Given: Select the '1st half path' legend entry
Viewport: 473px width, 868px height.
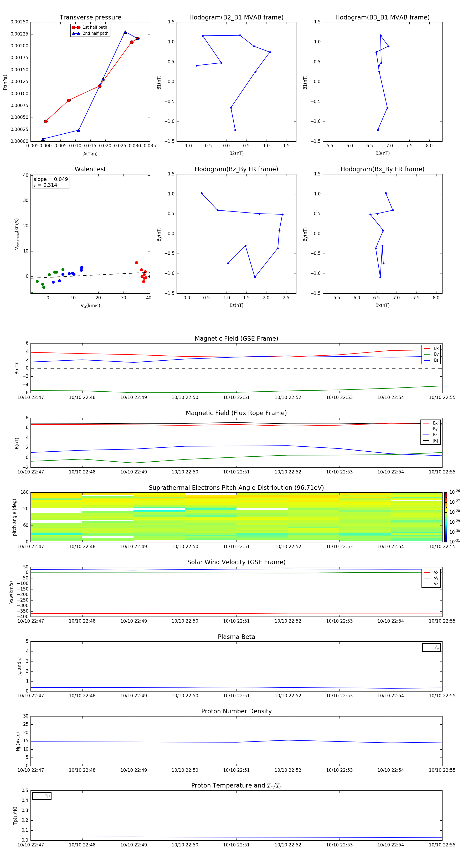Looking at the screenshot, I should 90,27.
